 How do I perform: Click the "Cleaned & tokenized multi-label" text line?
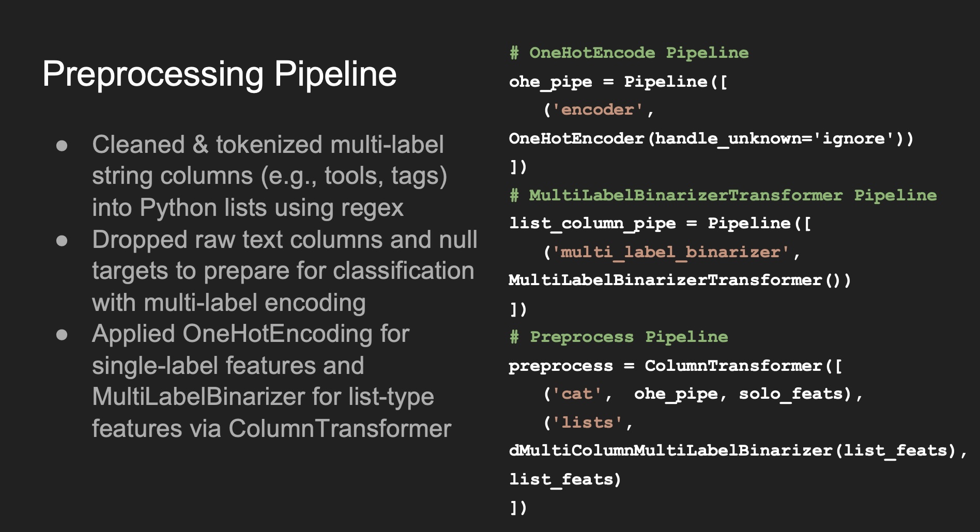point(268,145)
